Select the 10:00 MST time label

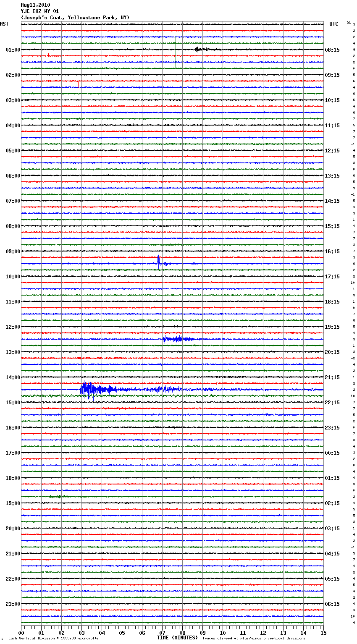(13, 277)
